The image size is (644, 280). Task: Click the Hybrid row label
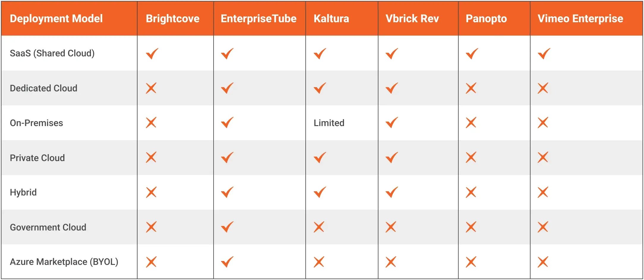[23, 192]
